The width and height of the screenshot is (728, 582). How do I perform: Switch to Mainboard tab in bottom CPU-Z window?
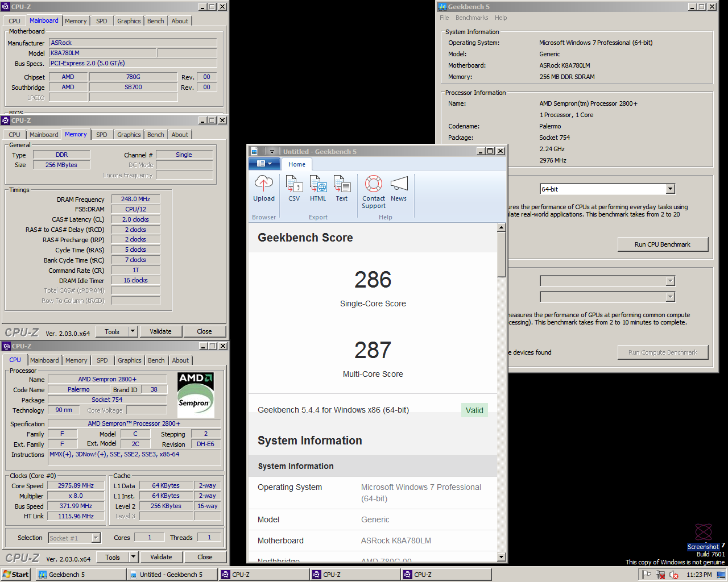tap(44, 360)
